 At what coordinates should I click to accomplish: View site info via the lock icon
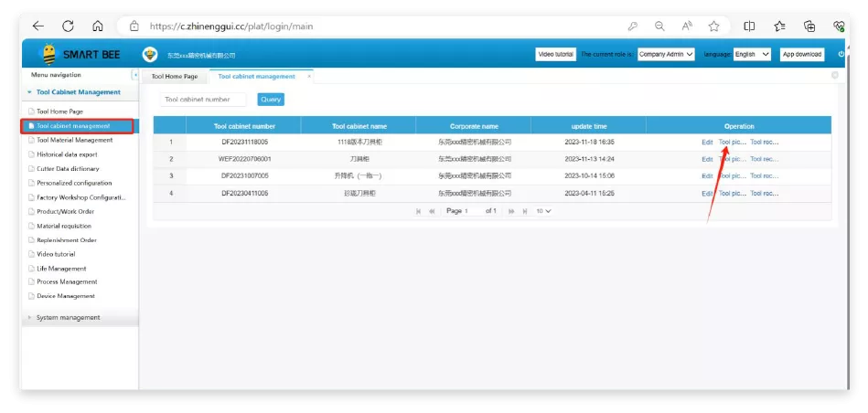coord(134,26)
